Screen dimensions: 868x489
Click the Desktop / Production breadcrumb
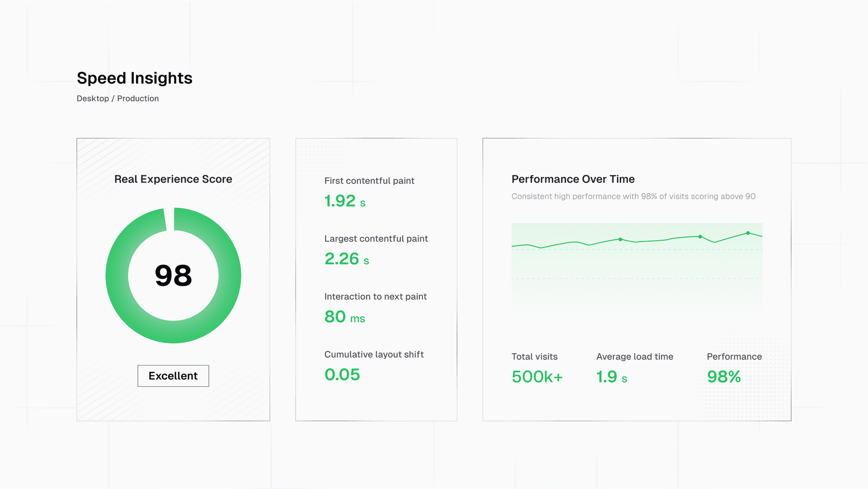[x=118, y=99]
